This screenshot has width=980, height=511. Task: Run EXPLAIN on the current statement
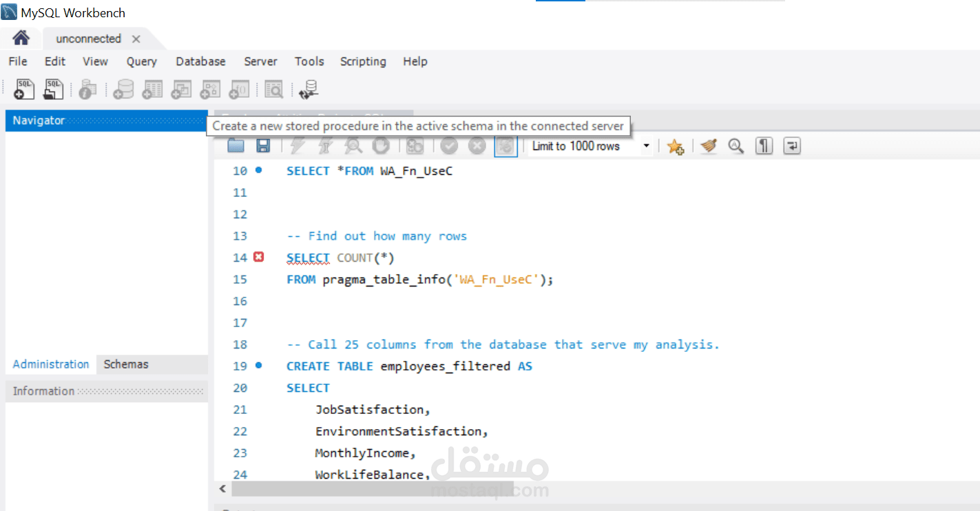coord(353,145)
